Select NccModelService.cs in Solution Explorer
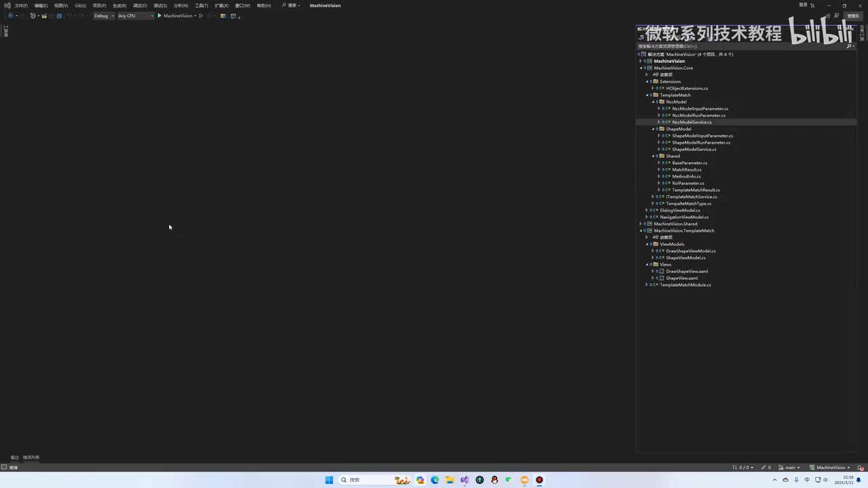The width and height of the screenshot is (868, 488). [x=692, y=122]
